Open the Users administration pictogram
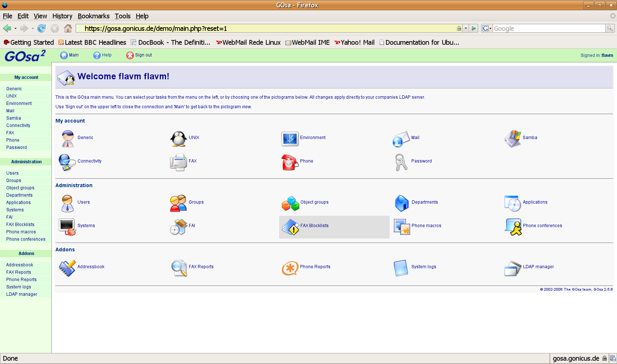The height and width of the screenshot is (364, 617). [x=67, y=203]
